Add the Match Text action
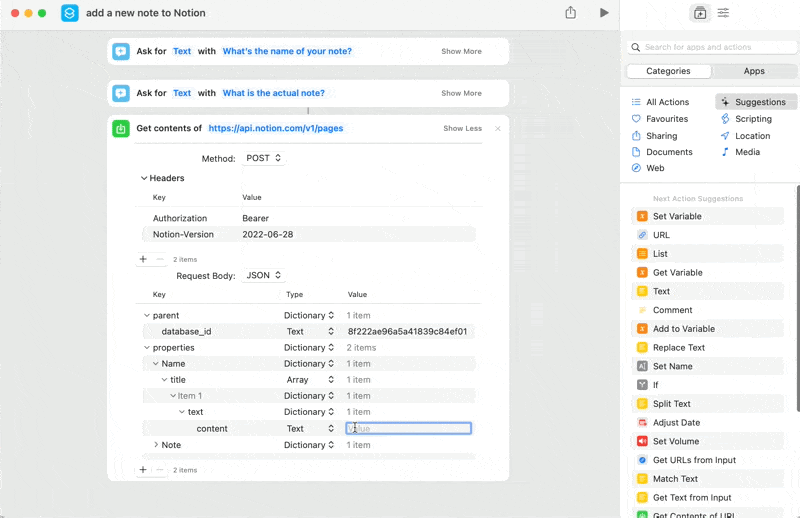Image resolution: width=800 pixels, height=518 pixels. (x=708, y=479)
